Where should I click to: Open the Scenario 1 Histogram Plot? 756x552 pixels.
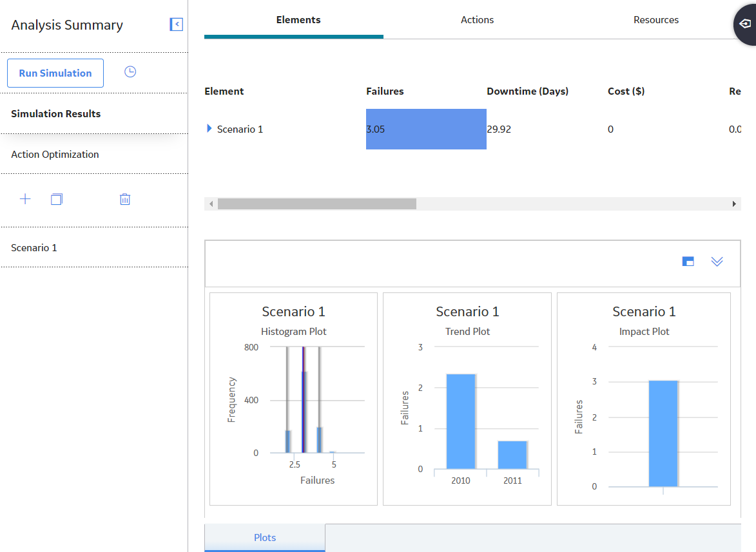[x=294, y=399]
